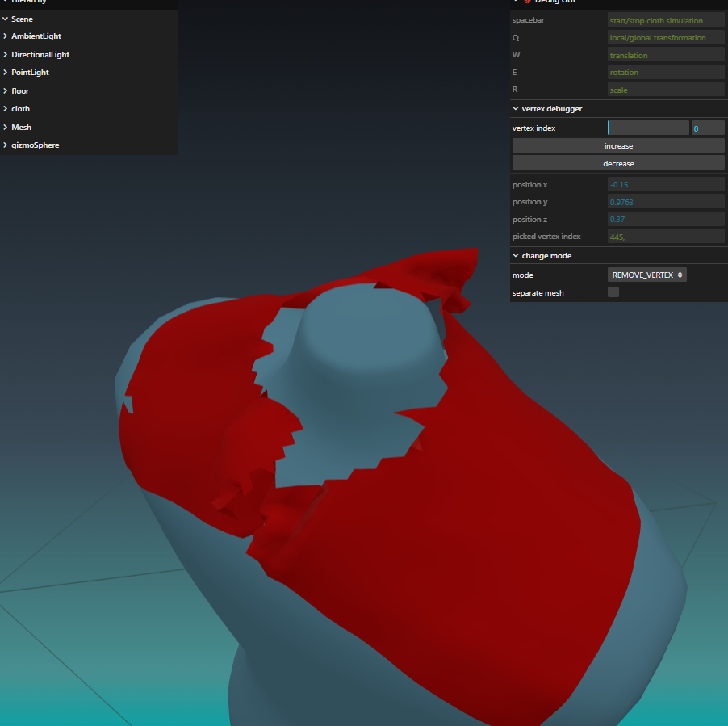Click the vertex index slider track

click(x=648, y=128)
